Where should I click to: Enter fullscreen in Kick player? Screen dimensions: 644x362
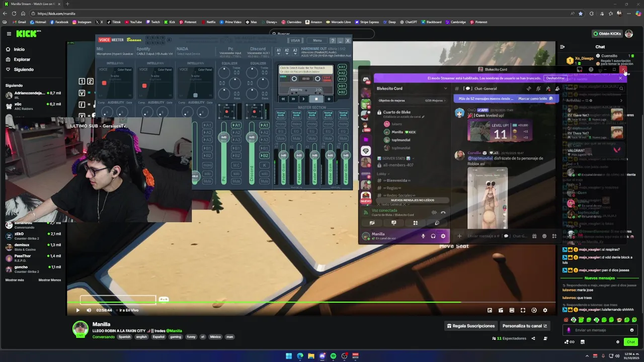tap(523, 310)
